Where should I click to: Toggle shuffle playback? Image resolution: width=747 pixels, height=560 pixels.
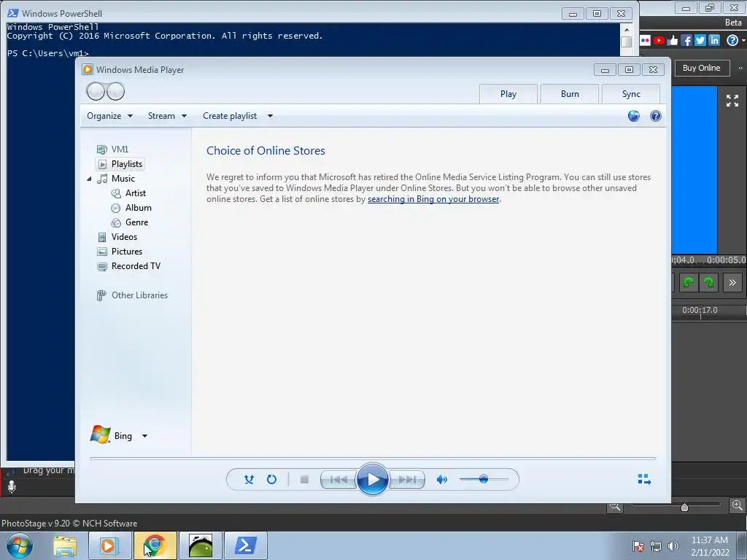tap(249, 480)
